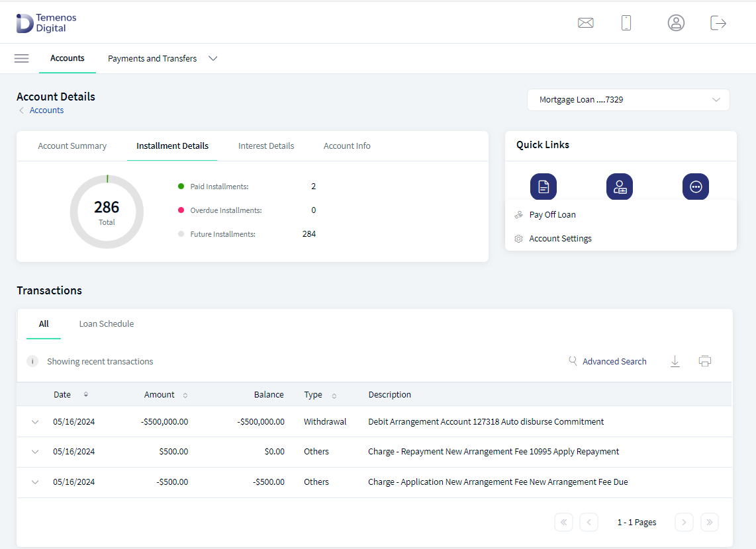Click the Debit Arrangement Account 127318 description
Screen dimensions: 756x549
486,422
